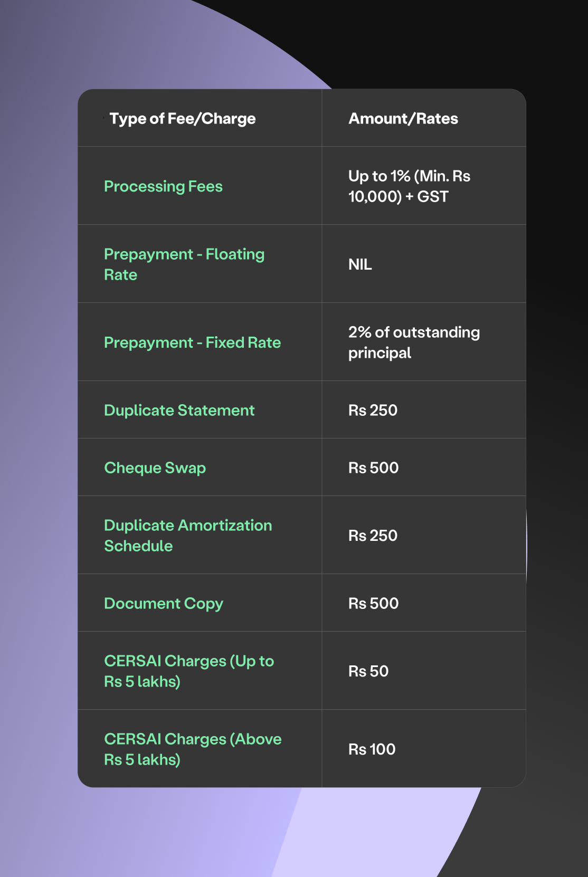Click '2% of outstanding principal' text
The height and width of the screenshot is (877, 588).
pyautogui.click(x=414, y=342)
